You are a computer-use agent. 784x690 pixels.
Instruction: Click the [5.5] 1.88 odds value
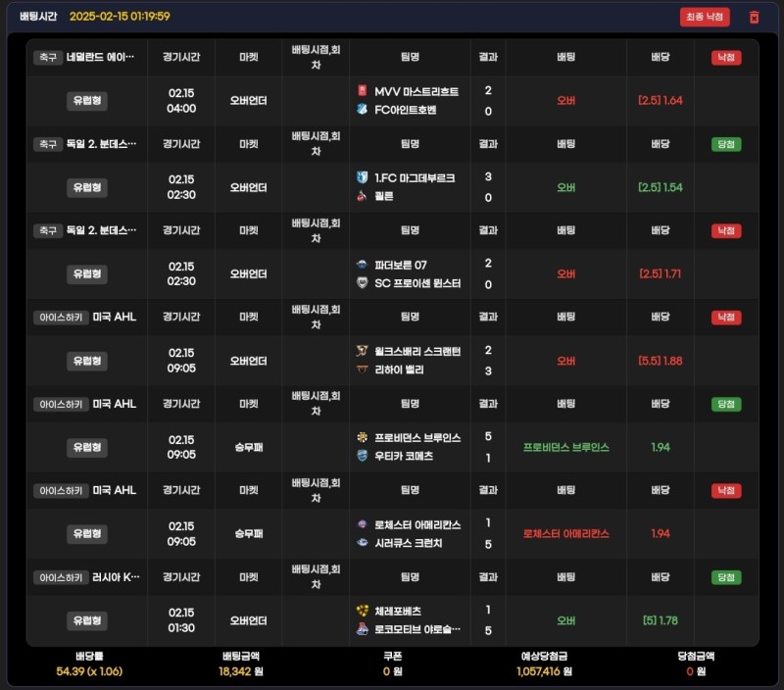660,361
